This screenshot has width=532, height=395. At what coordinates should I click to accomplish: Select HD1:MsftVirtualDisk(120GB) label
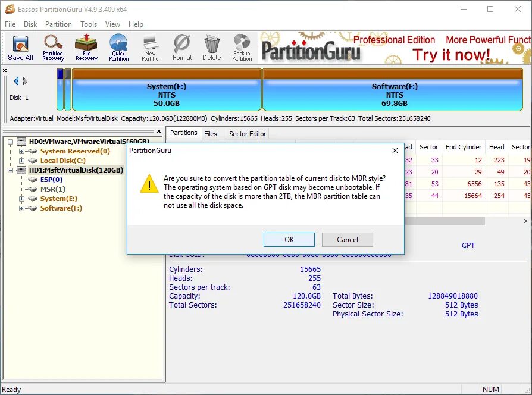point(76,170)
